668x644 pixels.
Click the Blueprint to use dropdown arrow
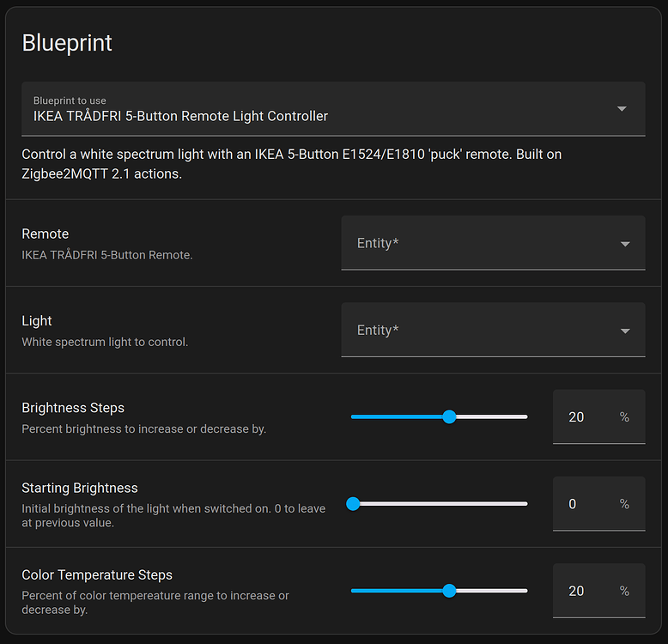coord(622,109)
